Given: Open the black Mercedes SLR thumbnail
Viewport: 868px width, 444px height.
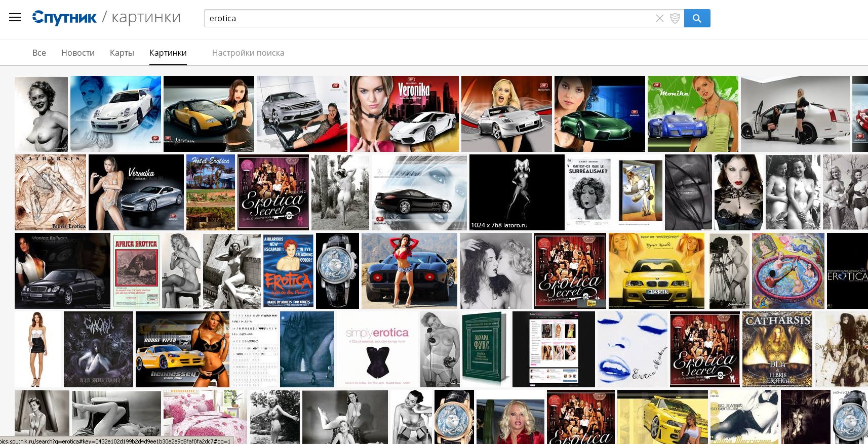Looking at the screenshot, I should [x=419, y=192].
